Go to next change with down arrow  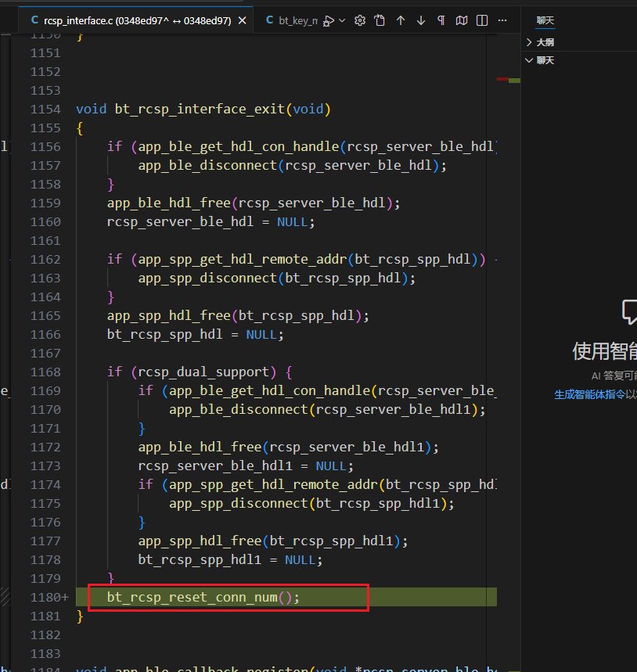click(x=421, y=20)
